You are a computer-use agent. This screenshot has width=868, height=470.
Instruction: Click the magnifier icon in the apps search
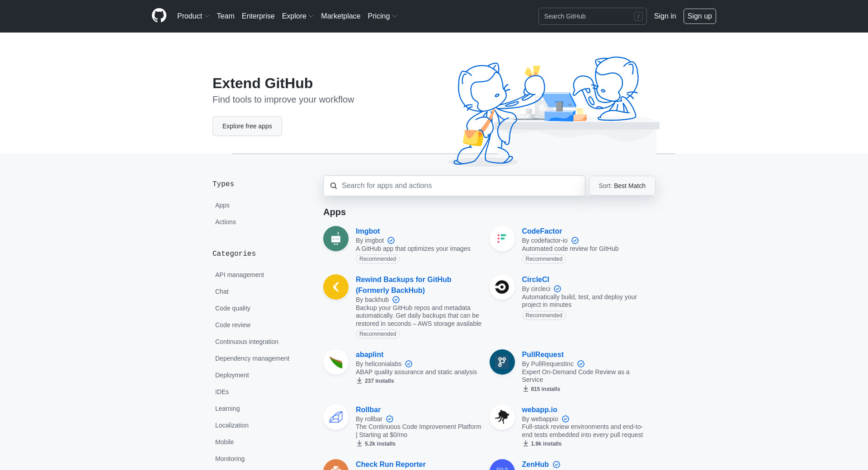tap(334, 186)
